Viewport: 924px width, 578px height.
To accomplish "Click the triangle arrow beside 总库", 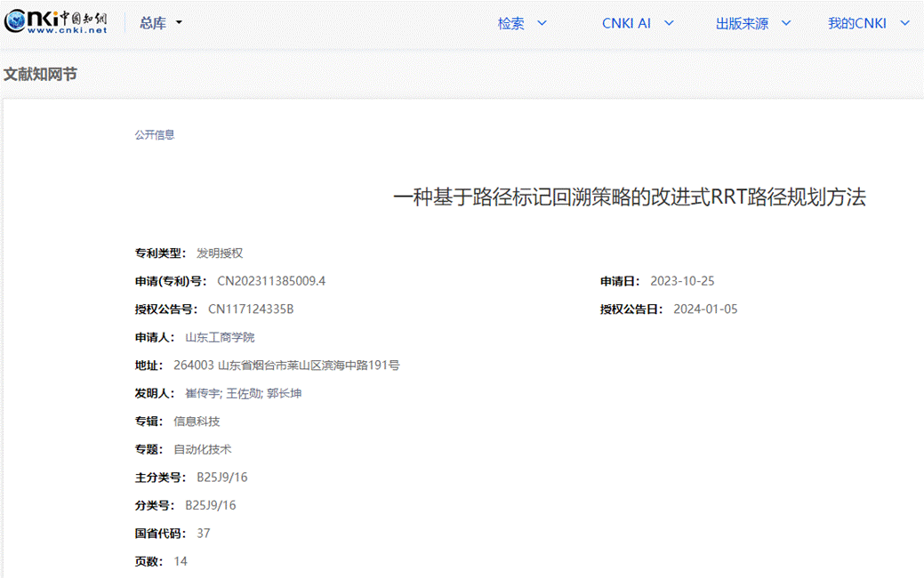I will tap(179, 23).
